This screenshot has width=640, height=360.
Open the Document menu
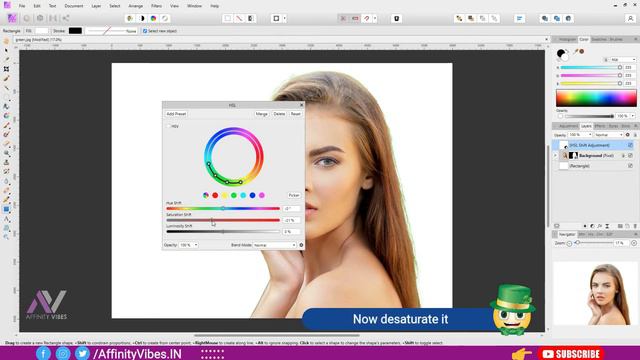tap(73, 6)
